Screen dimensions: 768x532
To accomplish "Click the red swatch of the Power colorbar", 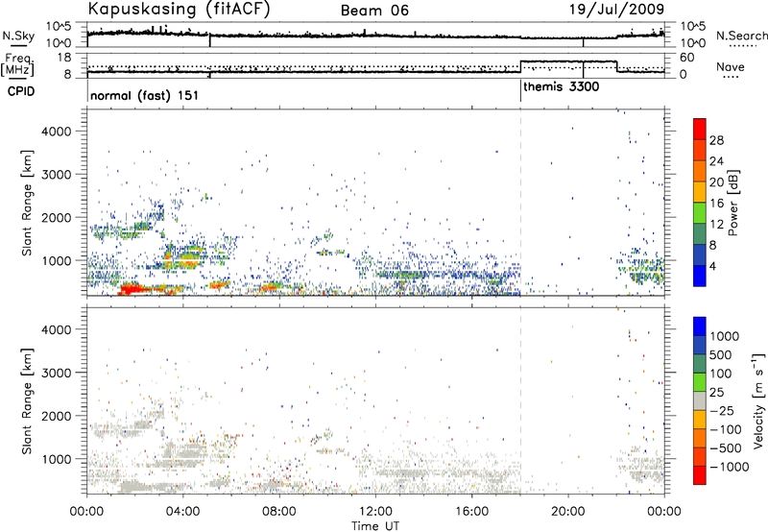I will click(700, 129).
